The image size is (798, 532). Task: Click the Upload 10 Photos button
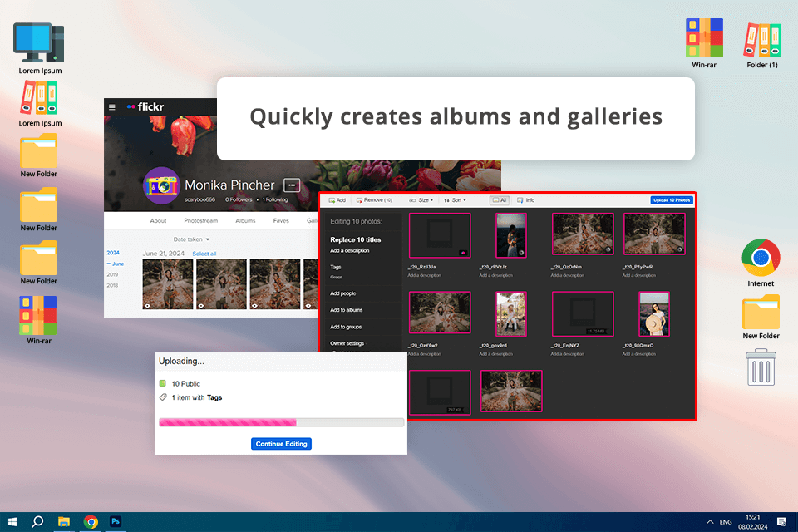click(672, 200)
